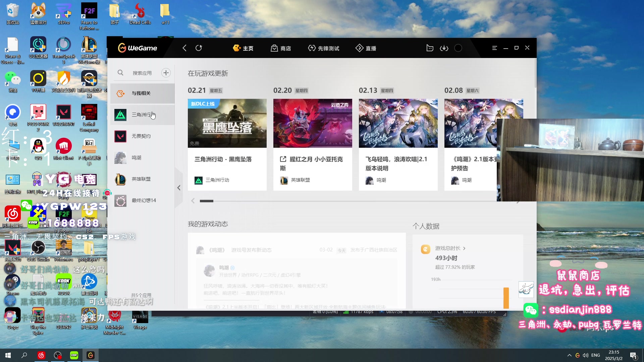Open the 回收站 recycle bin desktop icon

[13, 14]
